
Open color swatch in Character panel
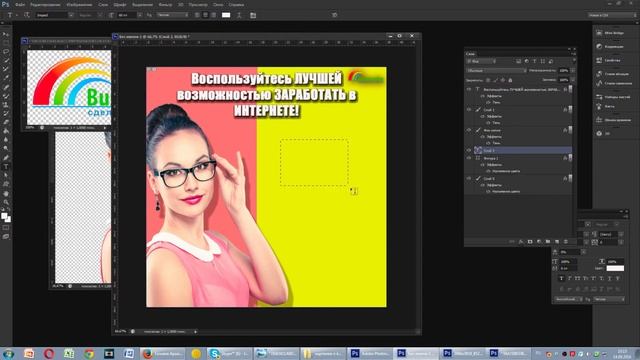pos(615,268)
